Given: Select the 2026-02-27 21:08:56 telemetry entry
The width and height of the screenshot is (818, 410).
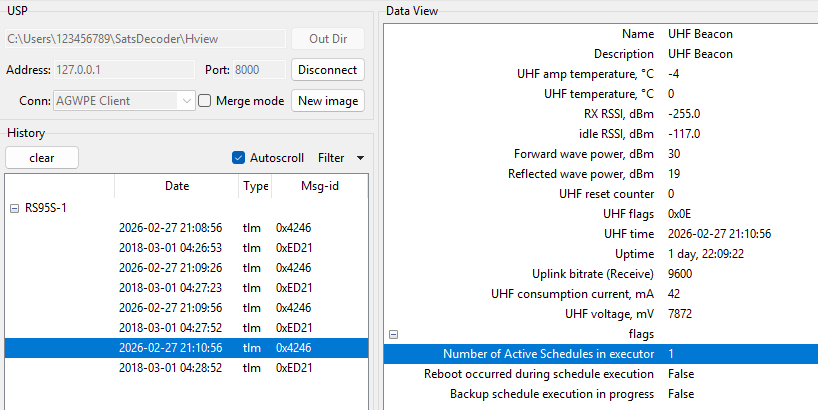Looking at the screenshot, I should [170, 228].
